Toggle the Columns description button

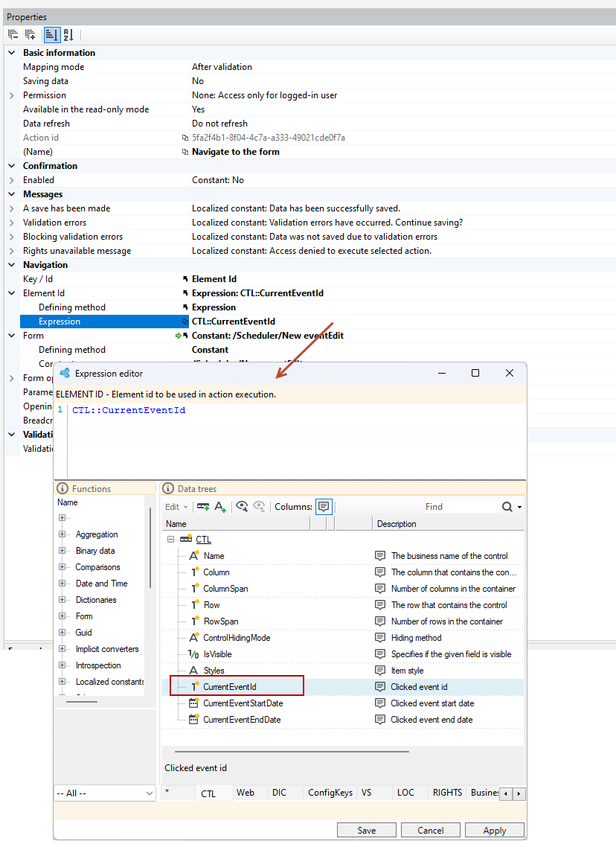pyautogui.click(x=324, y=506)
